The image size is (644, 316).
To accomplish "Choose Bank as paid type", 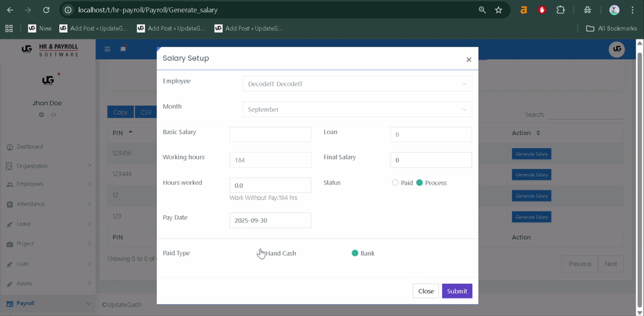I will [355, 253].
